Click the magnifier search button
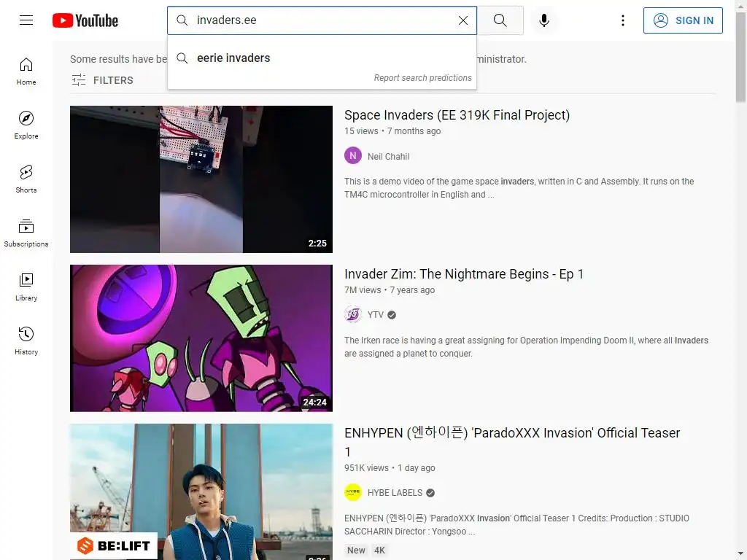747x560 pixels. (x=500, y=20)
